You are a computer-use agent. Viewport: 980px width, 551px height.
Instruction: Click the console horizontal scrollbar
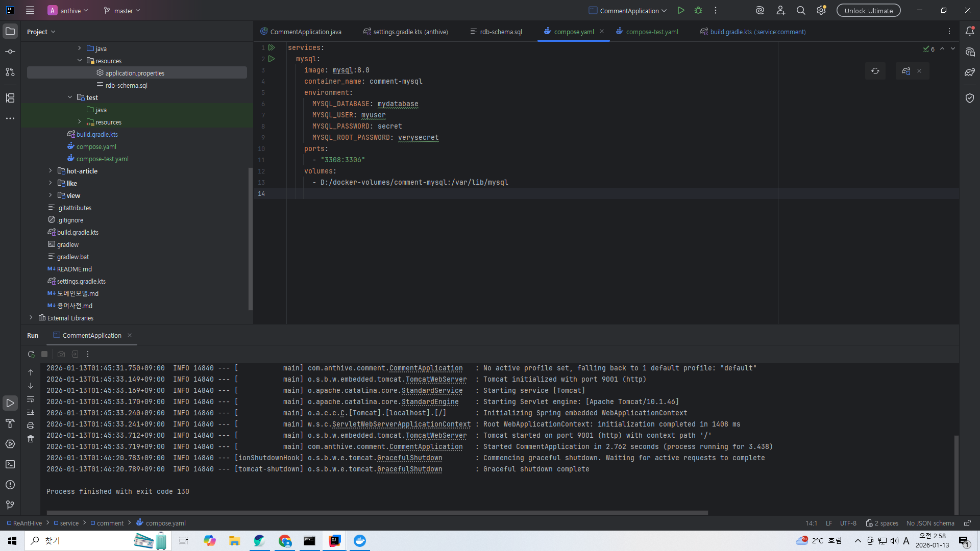click(x=377, y=513)
